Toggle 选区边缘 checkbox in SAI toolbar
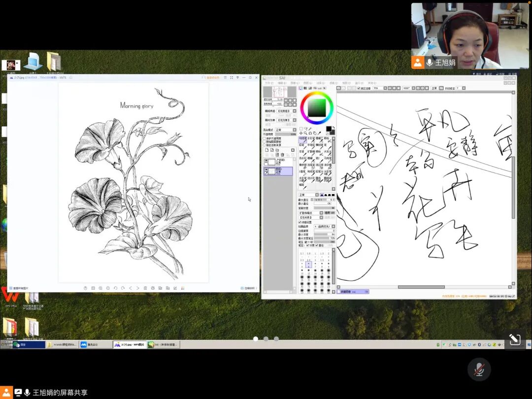The height and width of the screenshot is (399, 532). tap(359, 88)
